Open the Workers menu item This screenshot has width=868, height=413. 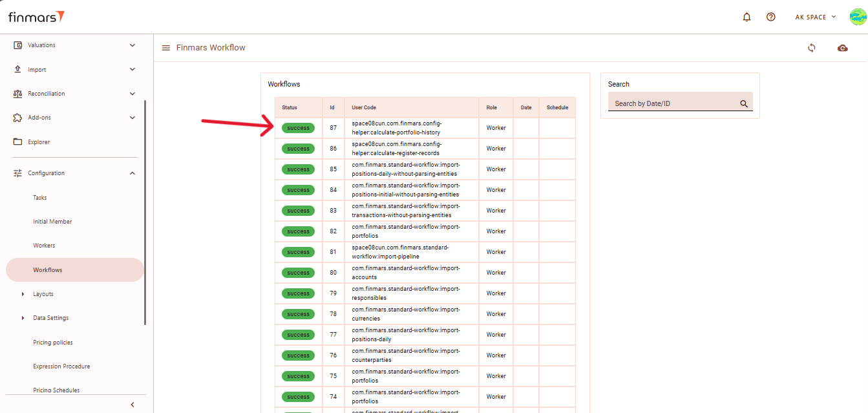click(44, 246)
